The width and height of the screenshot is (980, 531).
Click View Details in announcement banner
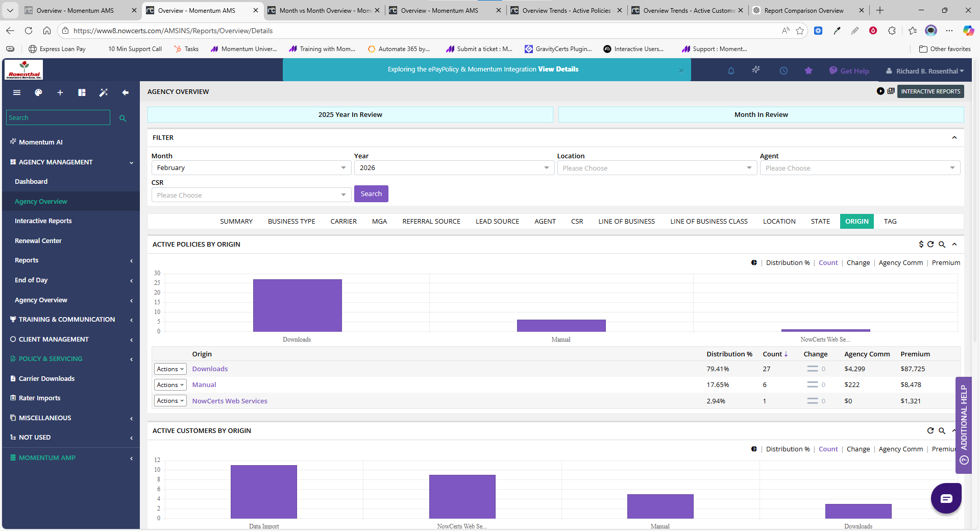(558, 69)
